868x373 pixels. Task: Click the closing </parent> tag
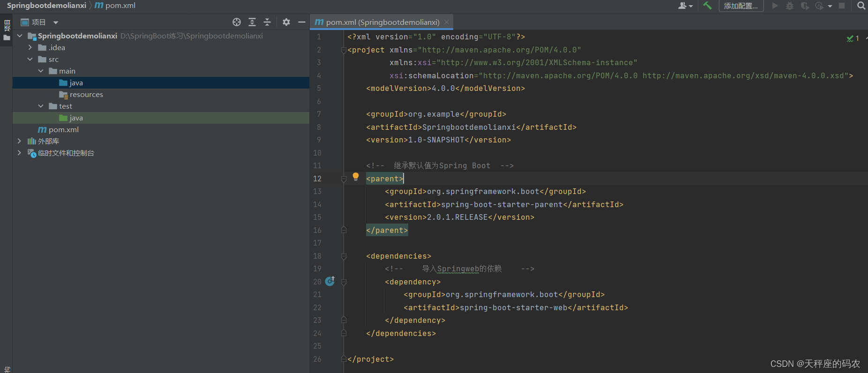[387, 231]
